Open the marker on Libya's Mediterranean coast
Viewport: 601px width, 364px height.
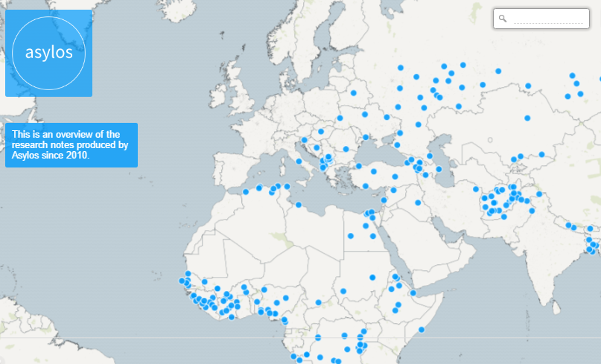coord(298,205)
